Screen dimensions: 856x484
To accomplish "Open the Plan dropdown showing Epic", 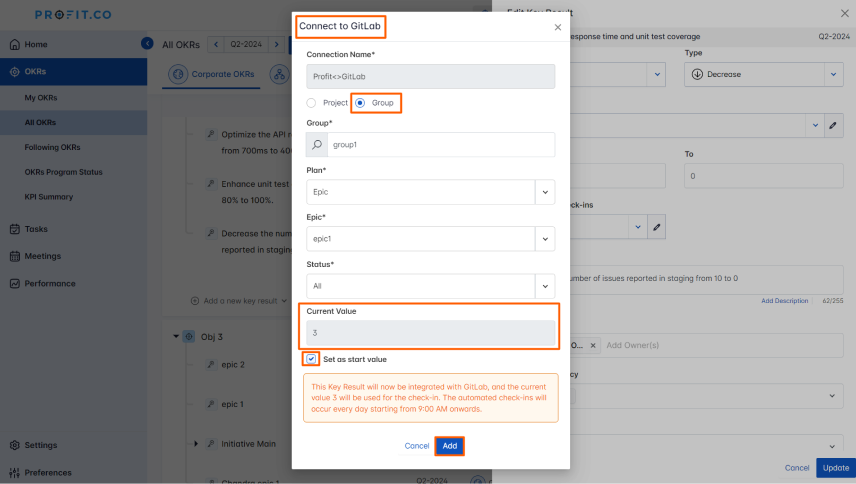I will pyautogui.click(x=431, y=192).
